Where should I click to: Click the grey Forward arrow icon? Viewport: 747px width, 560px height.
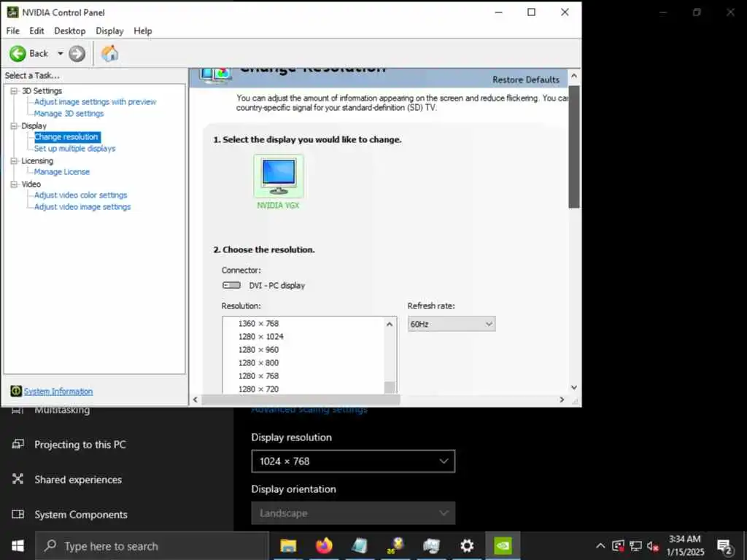point(77,53)
